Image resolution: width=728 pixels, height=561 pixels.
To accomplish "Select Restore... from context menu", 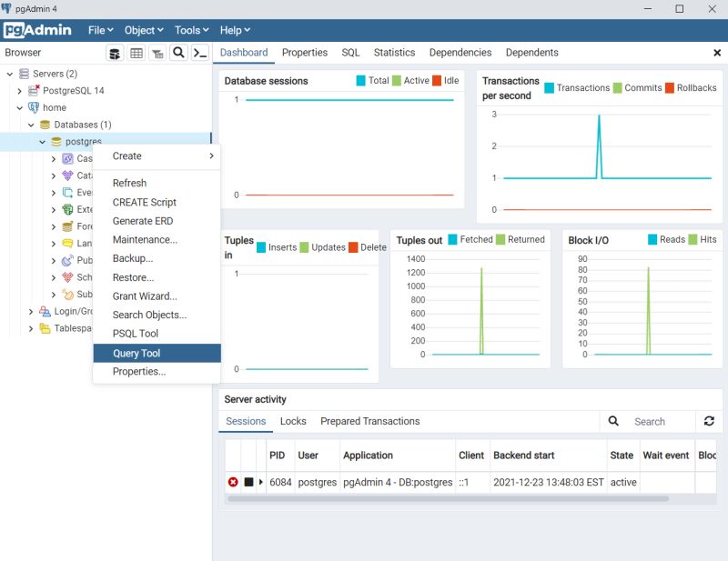I will point(157,277).
